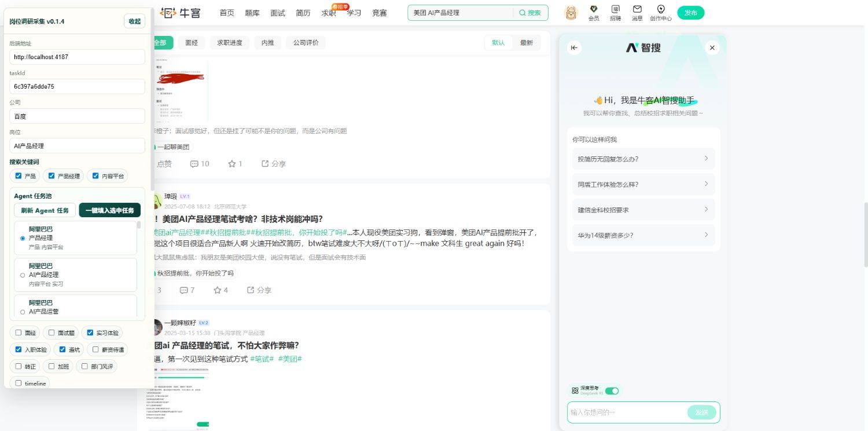Switch to the 内推 filter tab

click(x=268, y=43)
